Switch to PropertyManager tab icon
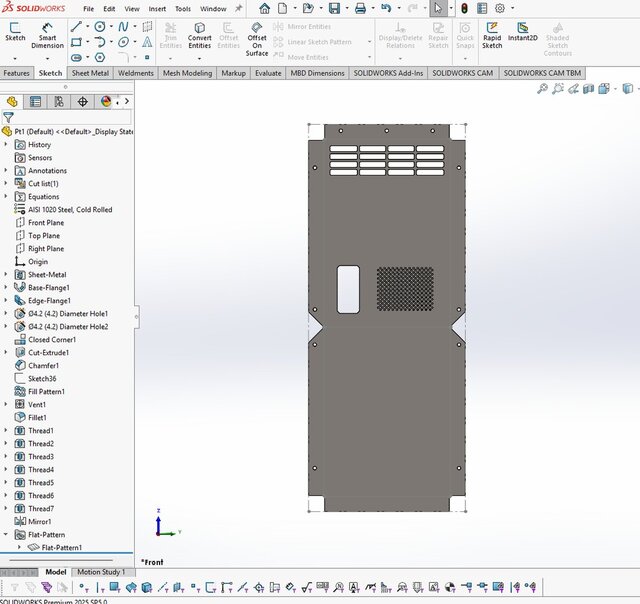The height and width of the screenshot is (604, 640). pyautogui.click(x=35, y=101)
